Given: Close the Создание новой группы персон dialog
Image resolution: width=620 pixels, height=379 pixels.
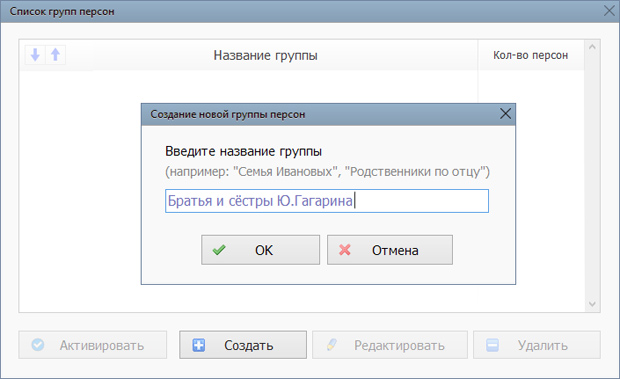Looking at the screenshot, I should tap(505, 114).
